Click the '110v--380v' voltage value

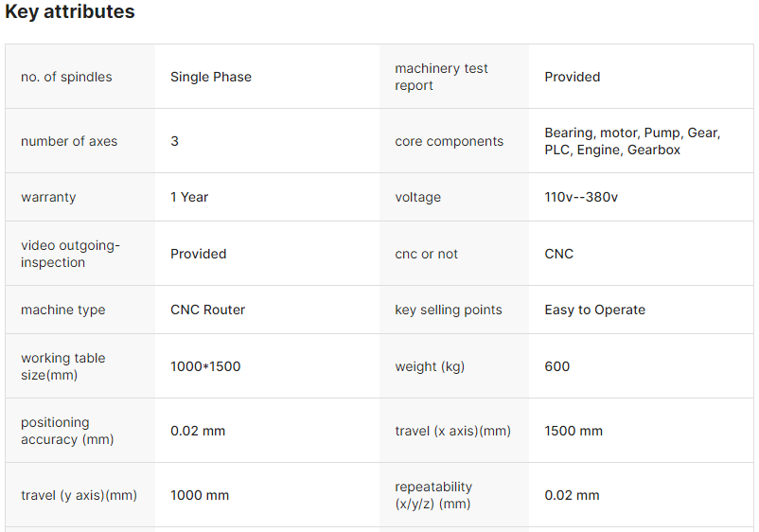point(580,197)
